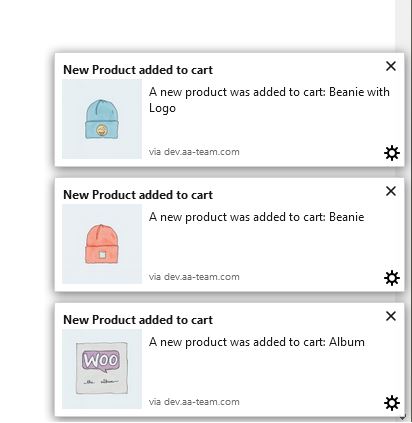412x423 pixels.
Task: Click the orange beanie product thumbnail
Action: (102, 244)
